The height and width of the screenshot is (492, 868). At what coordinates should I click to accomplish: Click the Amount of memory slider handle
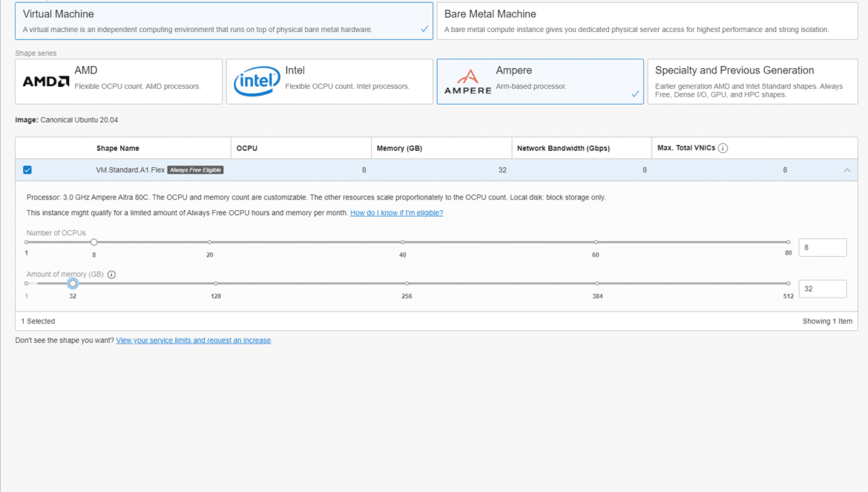(x=73, y=283)
